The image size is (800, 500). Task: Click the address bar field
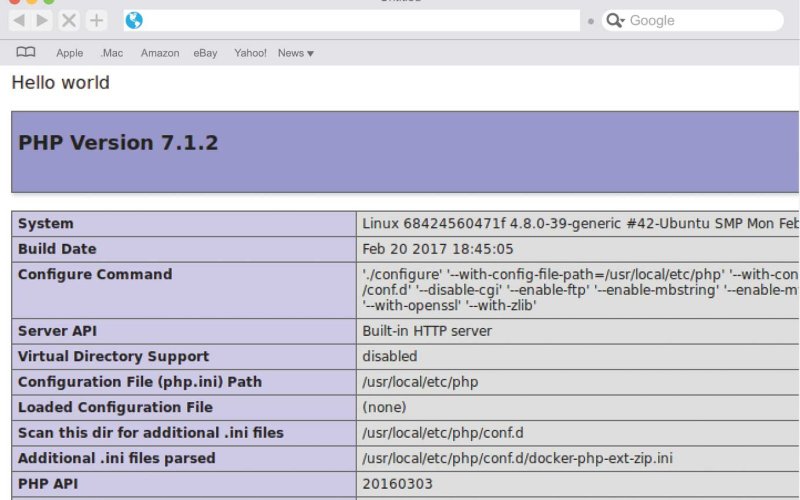352,20
